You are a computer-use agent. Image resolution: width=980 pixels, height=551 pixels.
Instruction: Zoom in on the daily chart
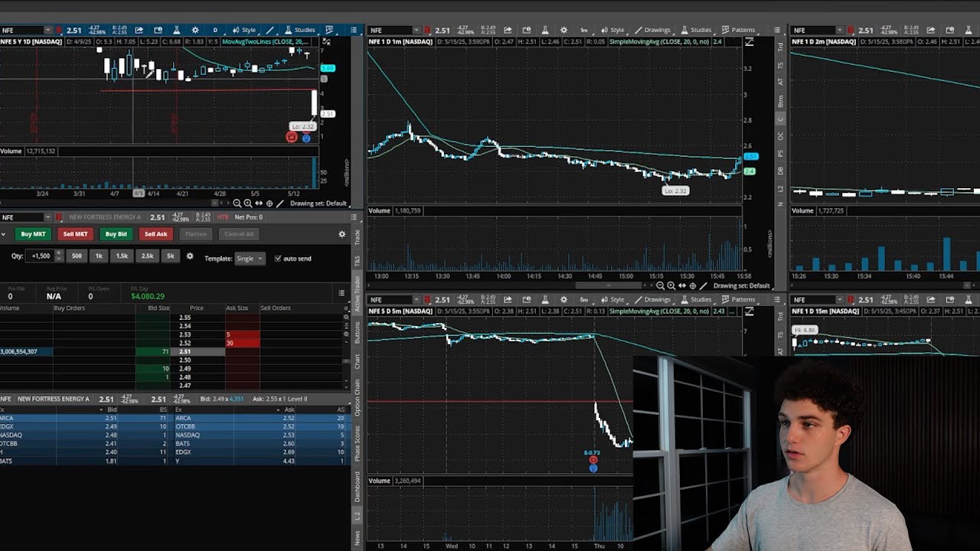click(x=248, y=203)
